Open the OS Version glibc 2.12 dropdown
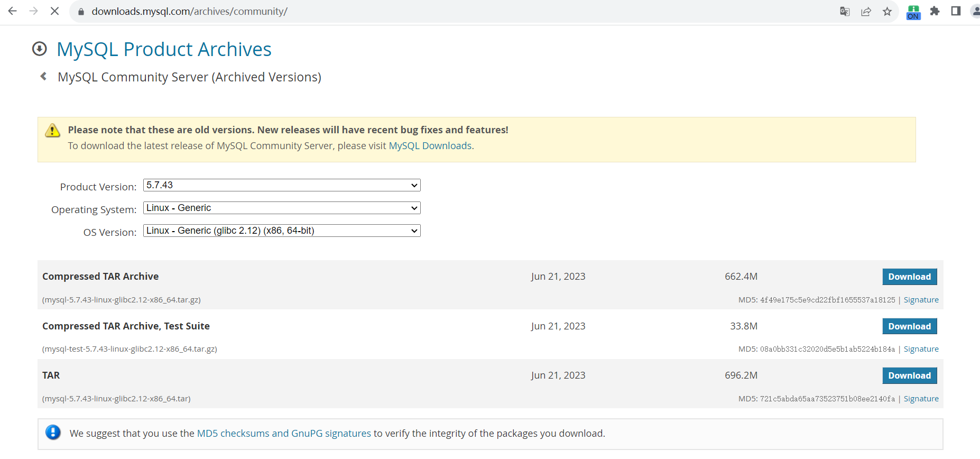The height and width of the screenshot is (459, 980). pos(282,231)
